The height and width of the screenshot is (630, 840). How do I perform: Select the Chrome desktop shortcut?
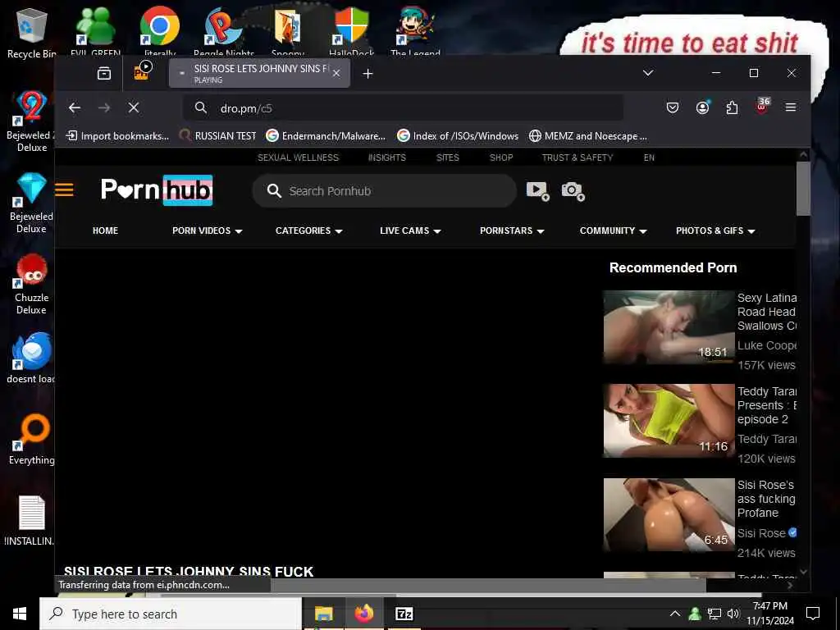[x=160, y=33]
